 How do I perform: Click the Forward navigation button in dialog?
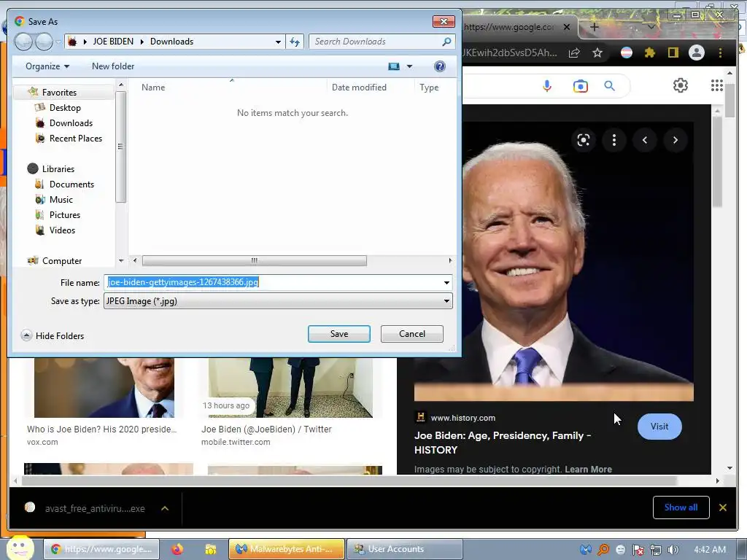44,42
